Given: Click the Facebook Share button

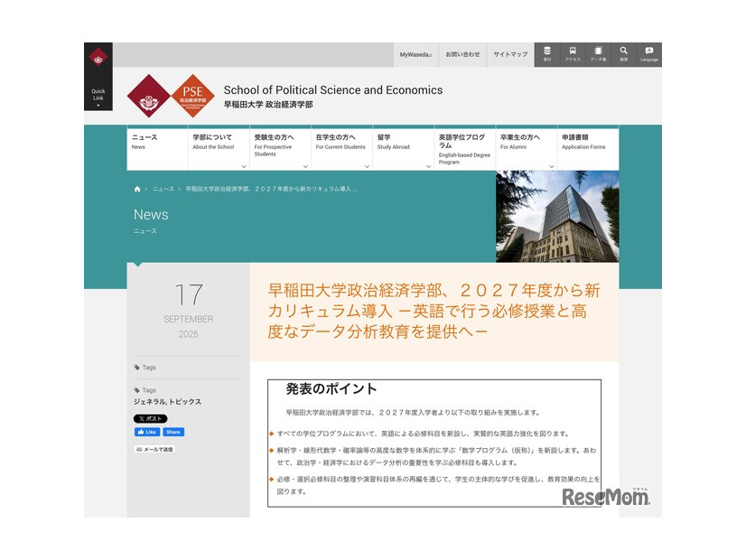Looking at the screenshot, I should pos(173,432).
